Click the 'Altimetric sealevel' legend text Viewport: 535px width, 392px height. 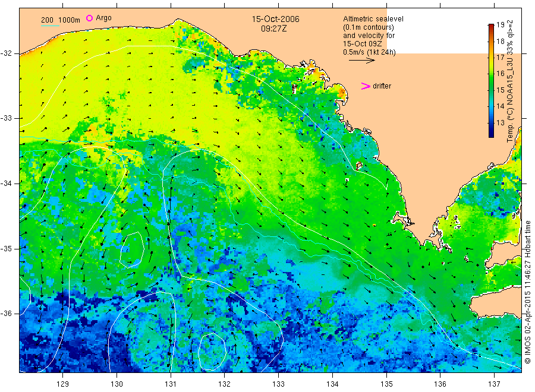click(373, 19)
